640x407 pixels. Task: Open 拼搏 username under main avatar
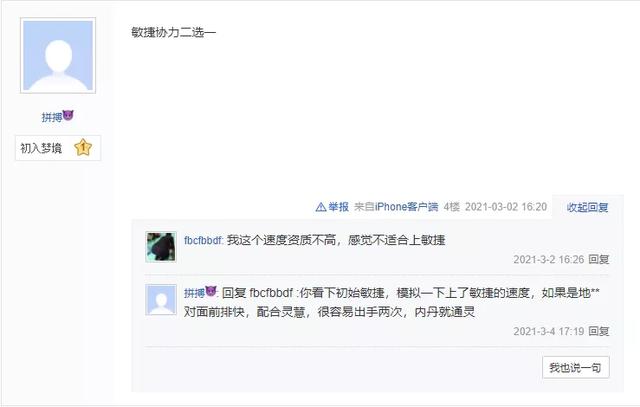52,118
